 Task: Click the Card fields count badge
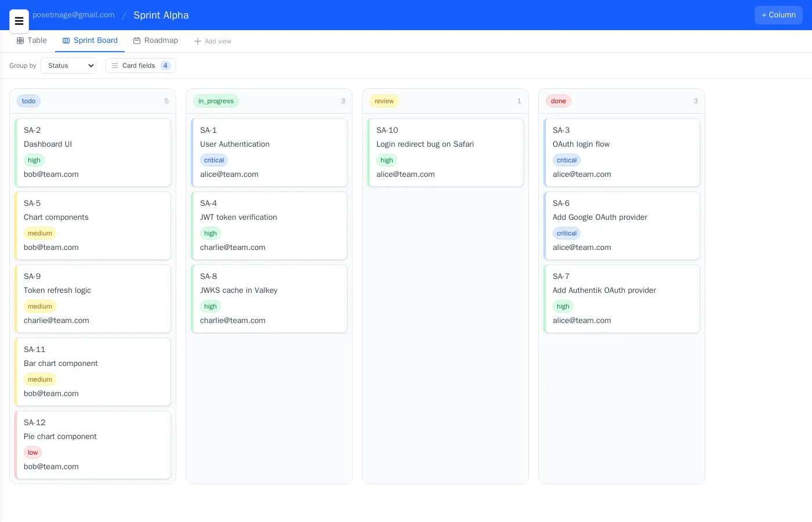click(x=165, y=66)
